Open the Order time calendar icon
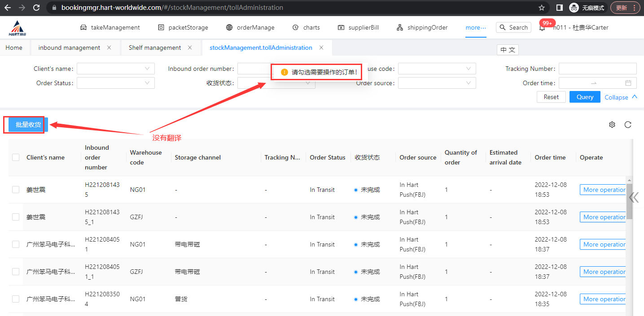Viewport: 644px width, 316px height. pos(628,83)
